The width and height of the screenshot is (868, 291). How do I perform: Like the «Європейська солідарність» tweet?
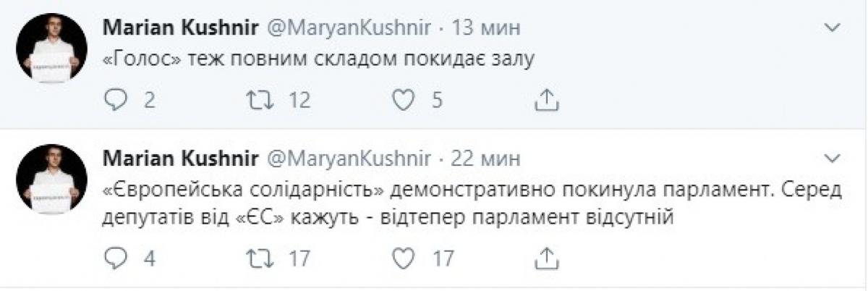click(x=402, y=257)
